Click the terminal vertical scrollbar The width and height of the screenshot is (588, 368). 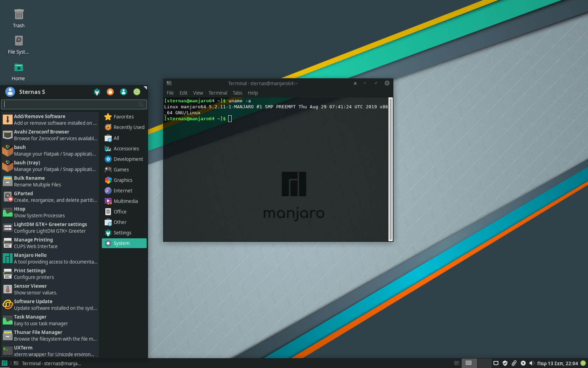click(391, 169)
